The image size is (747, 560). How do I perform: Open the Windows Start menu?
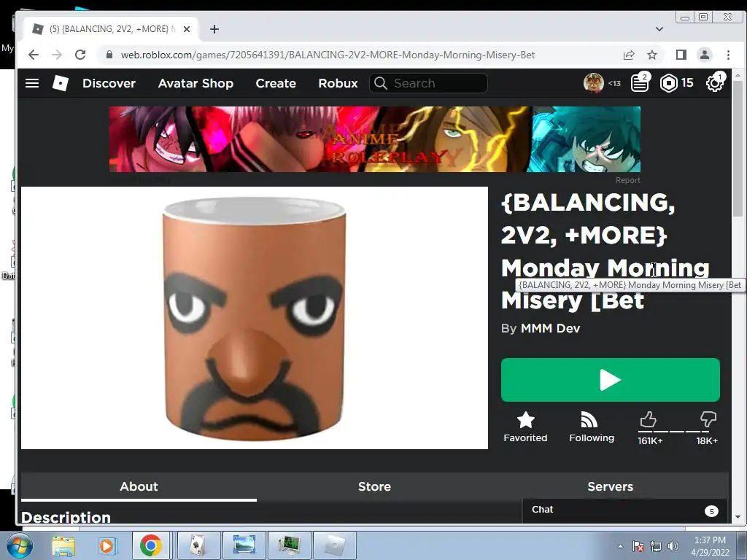[x=19, y=545]
